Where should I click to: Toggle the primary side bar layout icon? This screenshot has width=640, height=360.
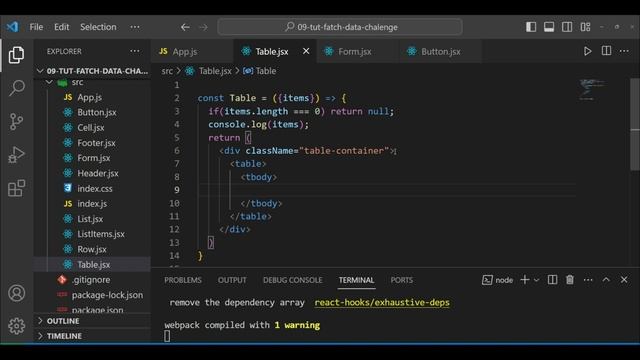pyautogui.click(x=531, y=27)
